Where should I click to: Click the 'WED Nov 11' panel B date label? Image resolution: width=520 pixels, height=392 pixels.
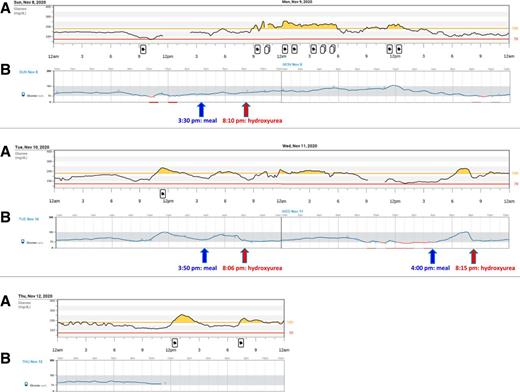292,211
